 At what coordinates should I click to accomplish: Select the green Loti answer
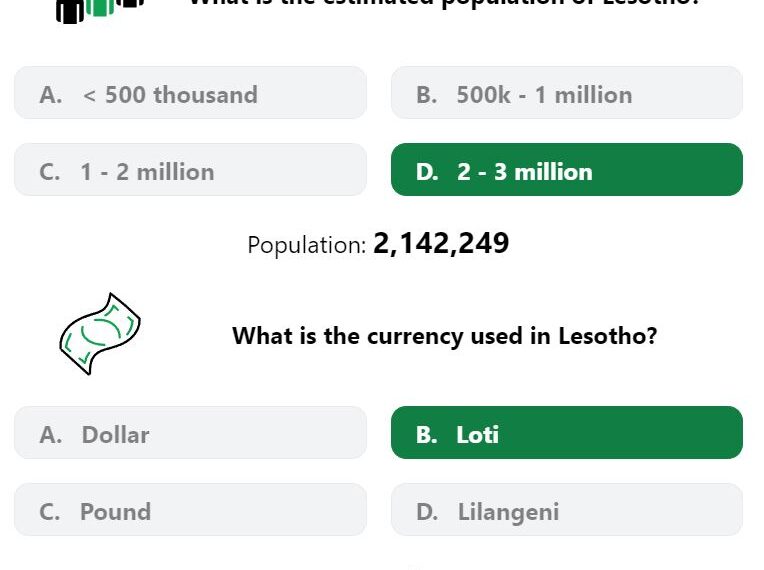[567, 433]
